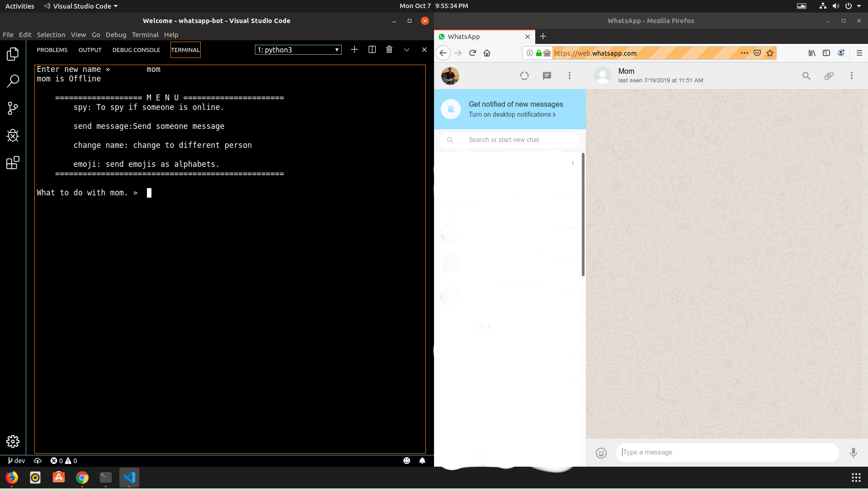
Task: Open the View menu
Action: click(x=78, y=35)
